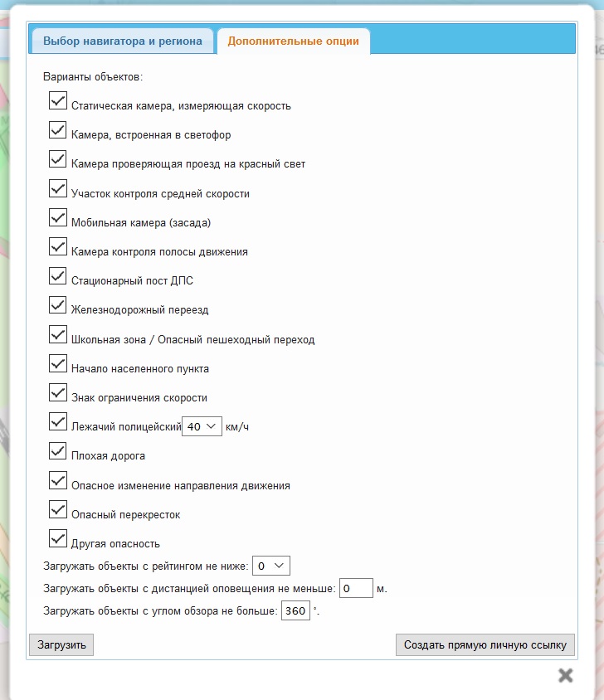The width and height of the screenshot is (604, 700).
Task: Uncheck Стационарный пост ДПС option
Action: (x=58, y=276)
